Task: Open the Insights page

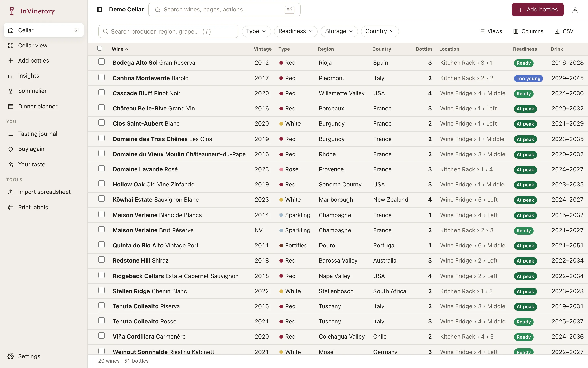Action: 44,76
